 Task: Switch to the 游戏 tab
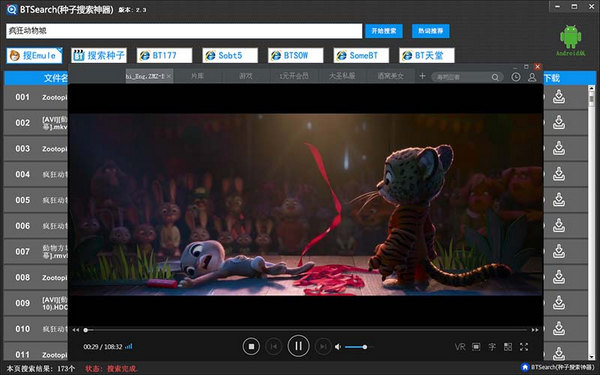click(x=246, y=76)
